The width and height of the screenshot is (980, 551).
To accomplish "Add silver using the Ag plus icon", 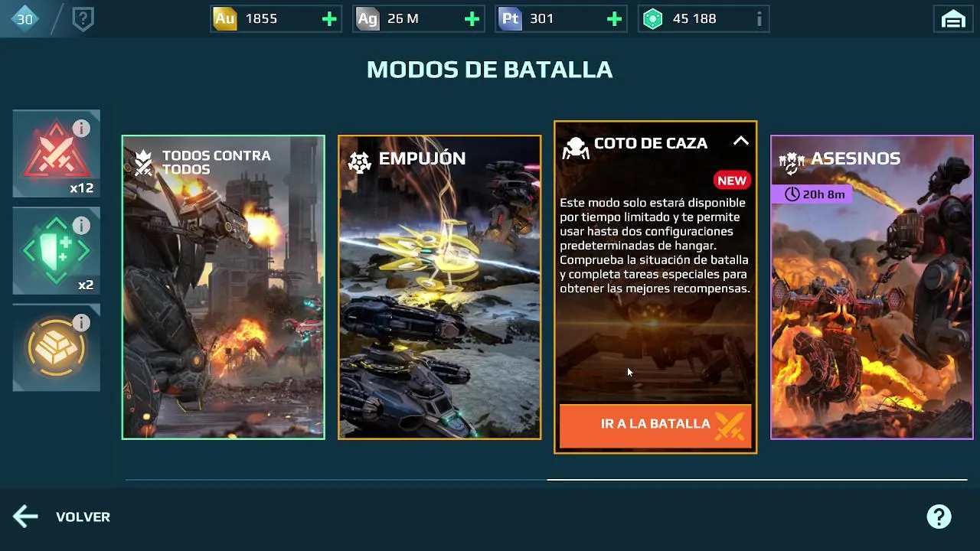I will click(x=472, y=19).
